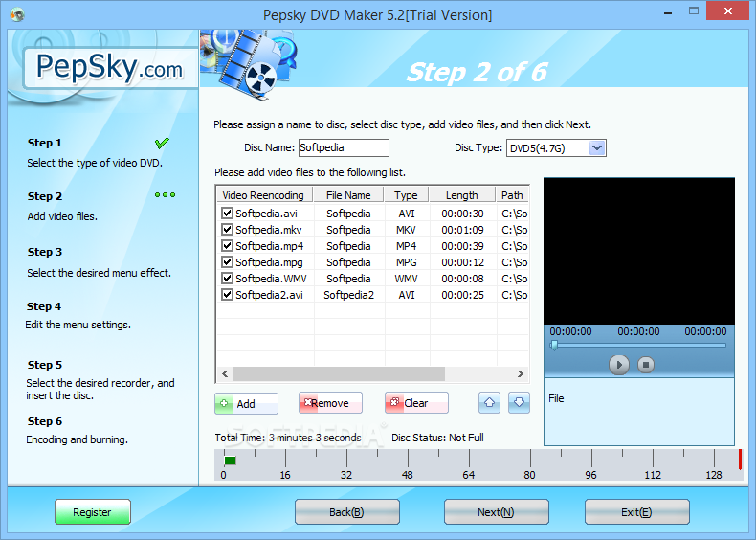The width and height of the screenshot is (756, 540).
Task: Uncheck reencoding for Softpedia.mkv
Action: click(227, 229)
